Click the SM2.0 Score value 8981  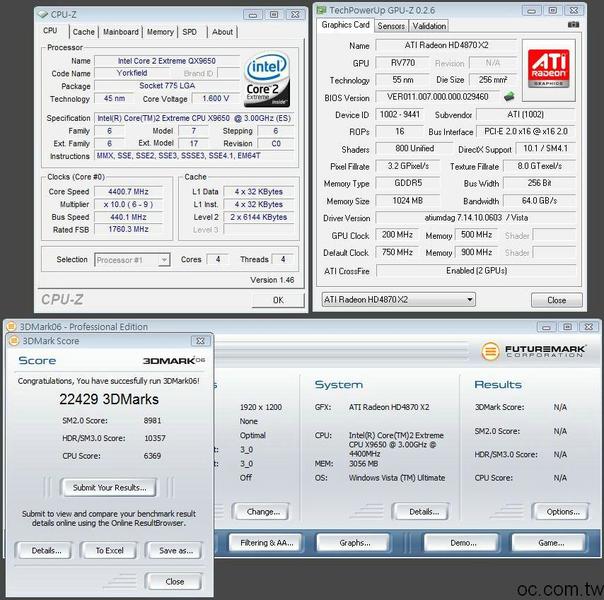point(152,421)
